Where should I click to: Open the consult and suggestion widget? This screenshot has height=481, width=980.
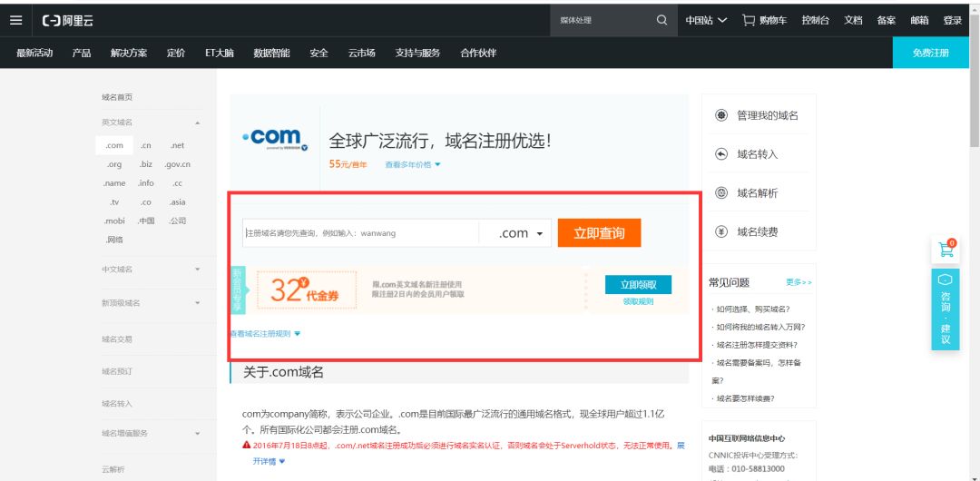(x=946, y=309)
